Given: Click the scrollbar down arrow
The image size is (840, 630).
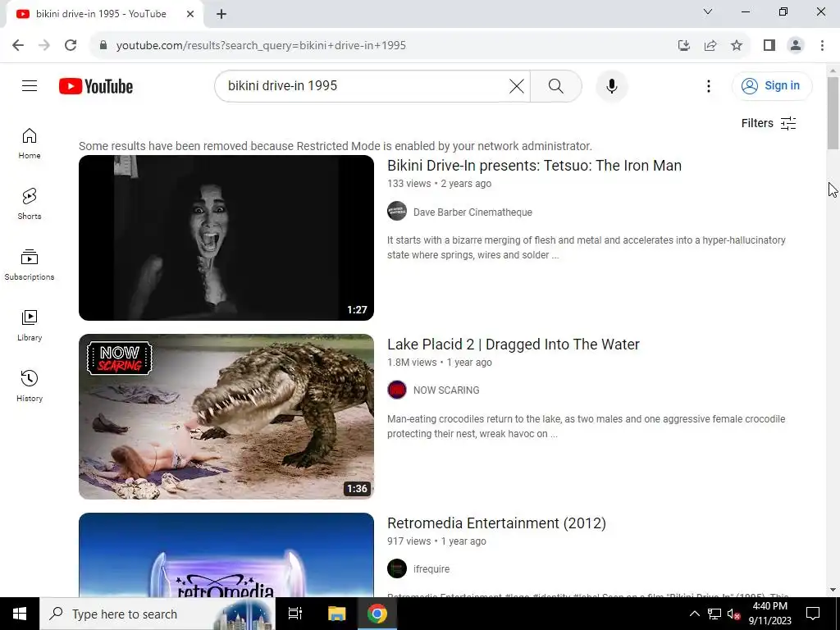Looking at the screenshot, I should pos(833,590).
